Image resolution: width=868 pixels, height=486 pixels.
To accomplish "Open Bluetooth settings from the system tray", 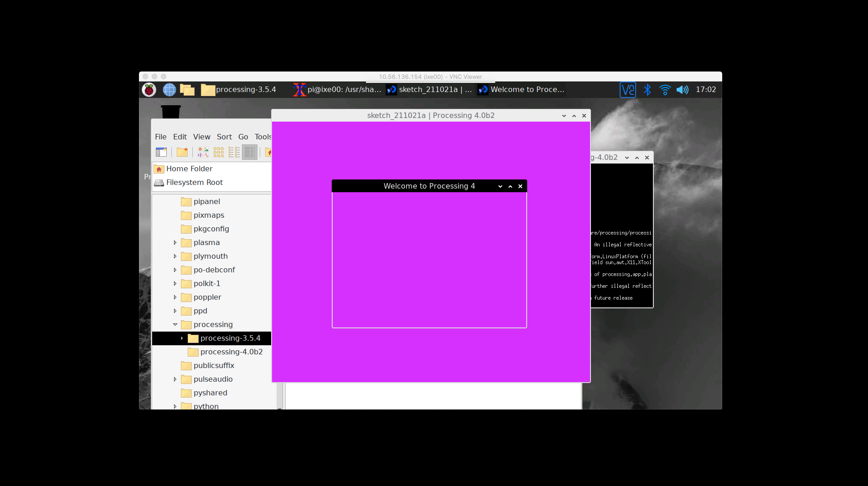I will click(x=647, y=89).
